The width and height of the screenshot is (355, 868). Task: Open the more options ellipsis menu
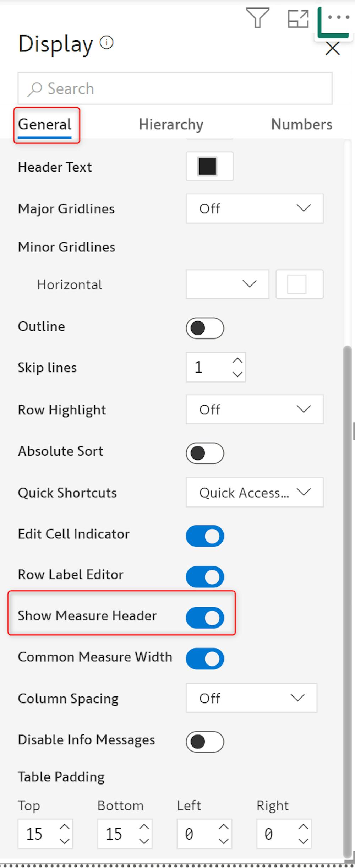click(338, 17)
